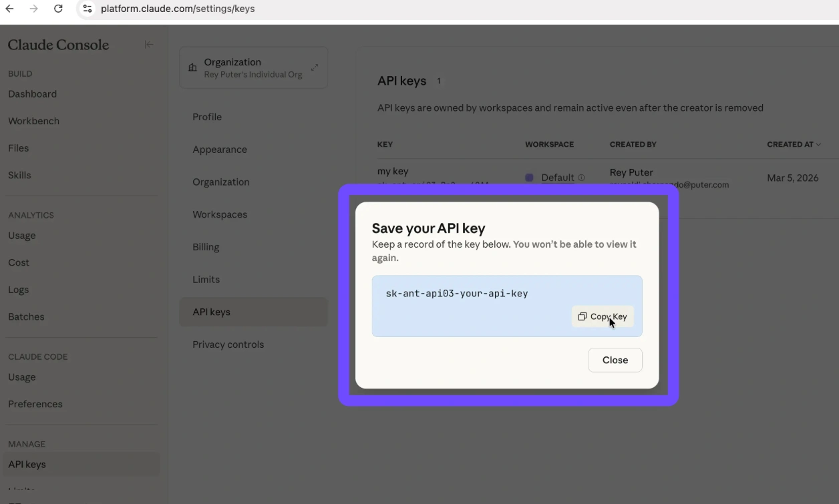Collapse the Claude Console sidebar
Screen dimensions: 839x504
pos(149,45)
